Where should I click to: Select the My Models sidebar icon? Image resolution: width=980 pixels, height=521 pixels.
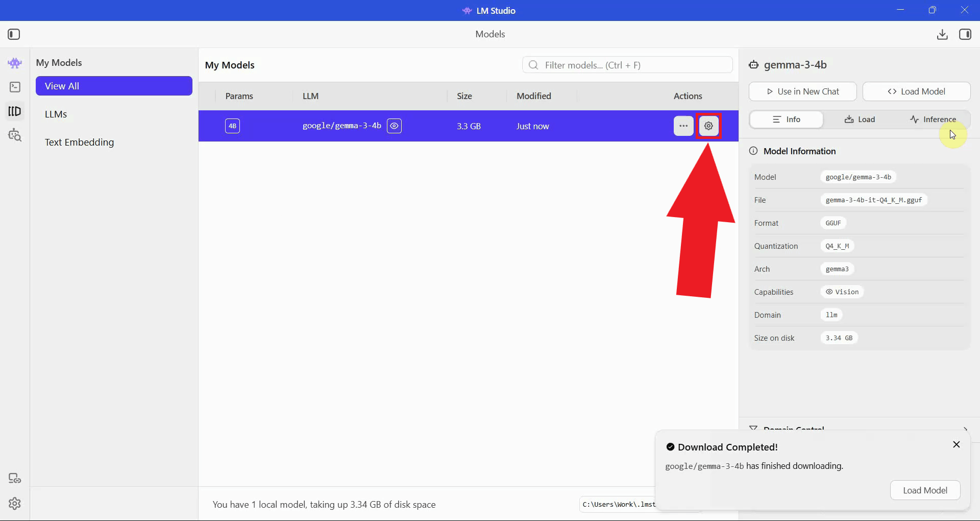tap(15, 111)
